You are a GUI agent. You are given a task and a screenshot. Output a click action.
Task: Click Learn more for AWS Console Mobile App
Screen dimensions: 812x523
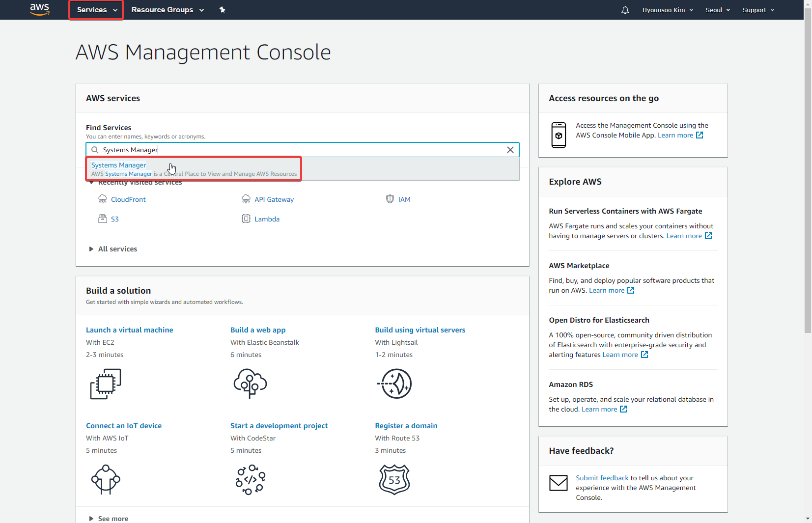tap(675, 135)
